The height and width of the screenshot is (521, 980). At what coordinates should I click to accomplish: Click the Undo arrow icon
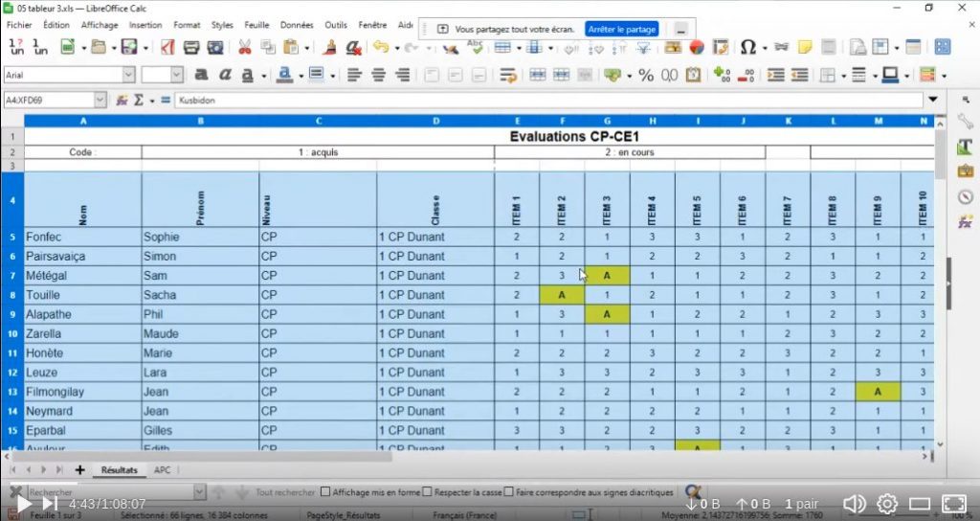pos(381,48)
